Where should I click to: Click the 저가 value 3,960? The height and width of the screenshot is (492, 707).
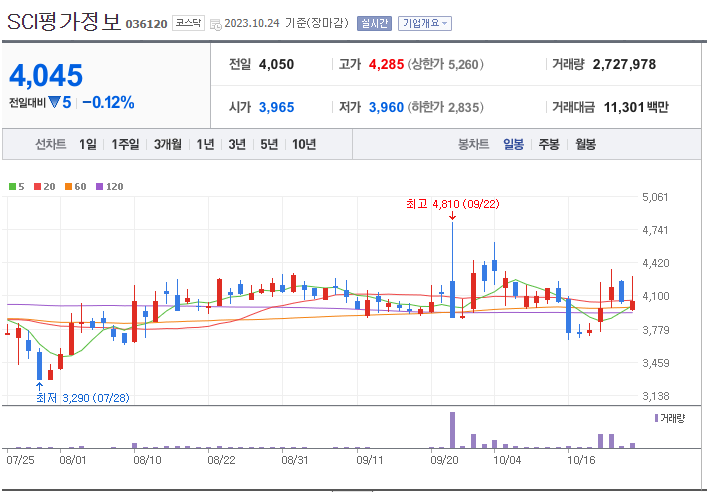[x=386, y=107]
